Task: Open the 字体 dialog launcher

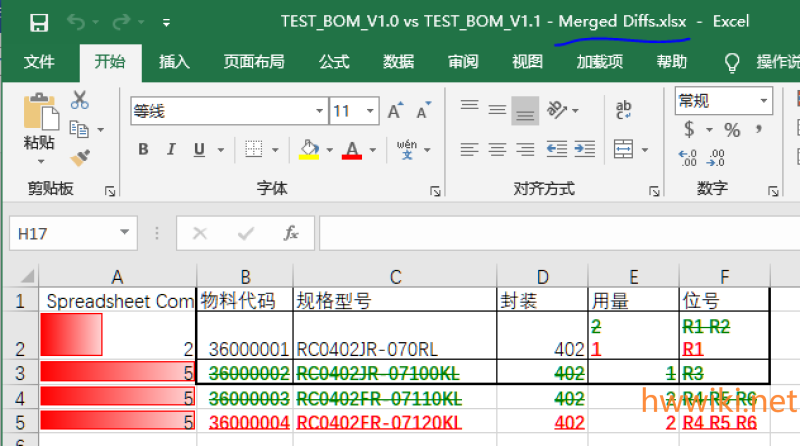Action: pos(435,191)
